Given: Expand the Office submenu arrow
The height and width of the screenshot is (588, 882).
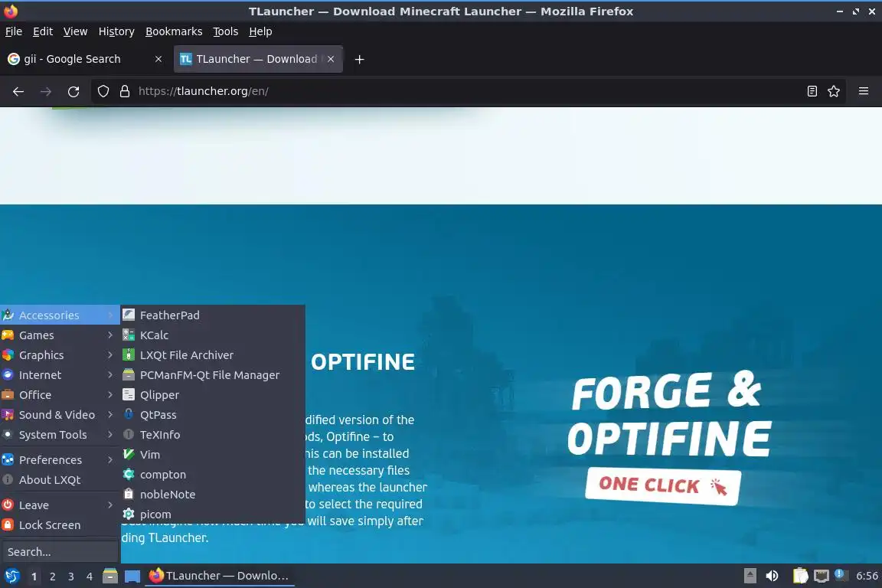Looking at the screenshot, I should tap(110, 395).
